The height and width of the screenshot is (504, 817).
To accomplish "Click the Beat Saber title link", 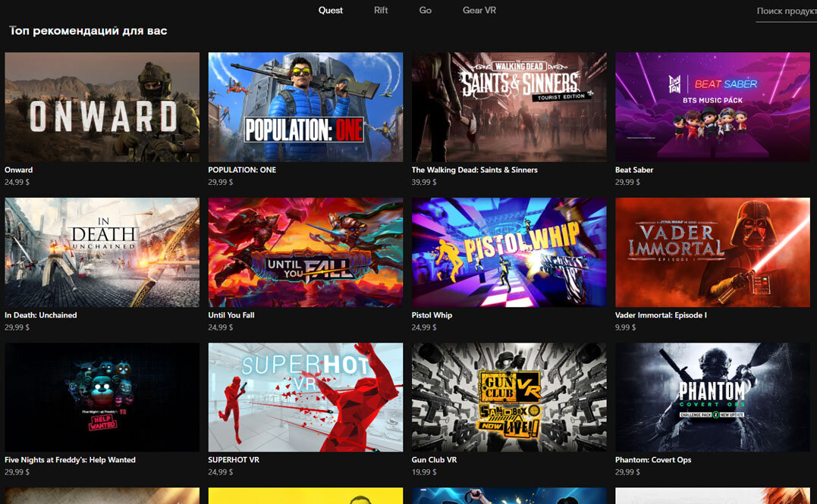I will click(x=634, y=170).
